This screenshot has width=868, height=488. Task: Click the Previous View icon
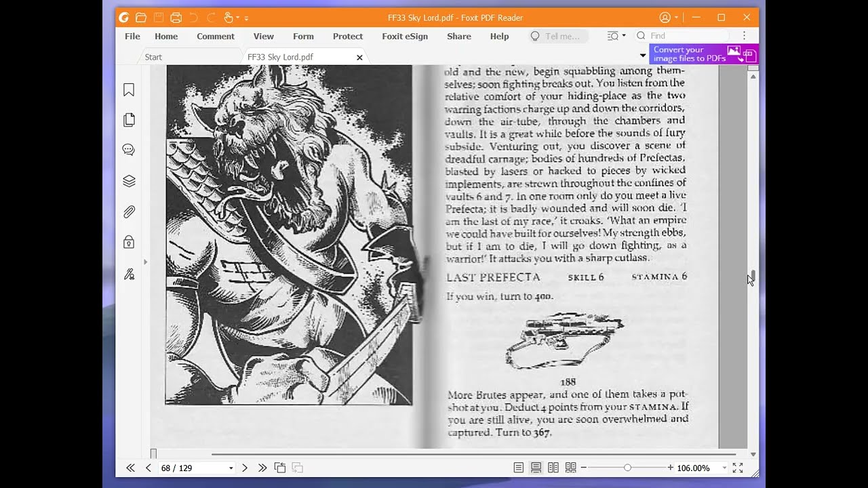click(x=280, y=468)
